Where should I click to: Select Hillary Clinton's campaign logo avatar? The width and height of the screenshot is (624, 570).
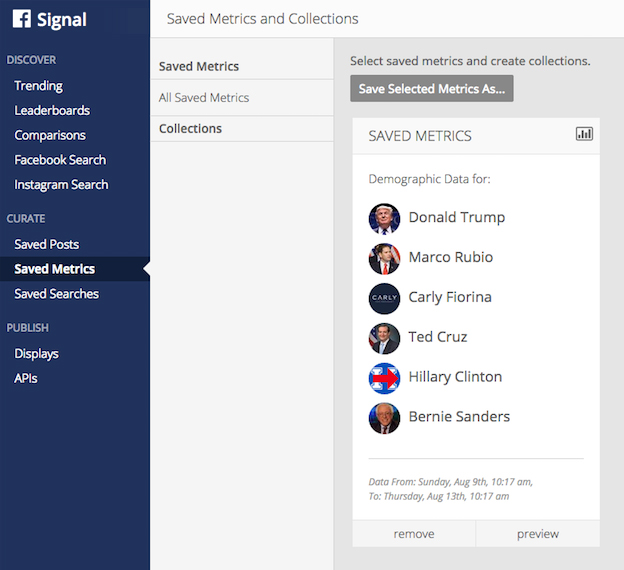[384, 378]
